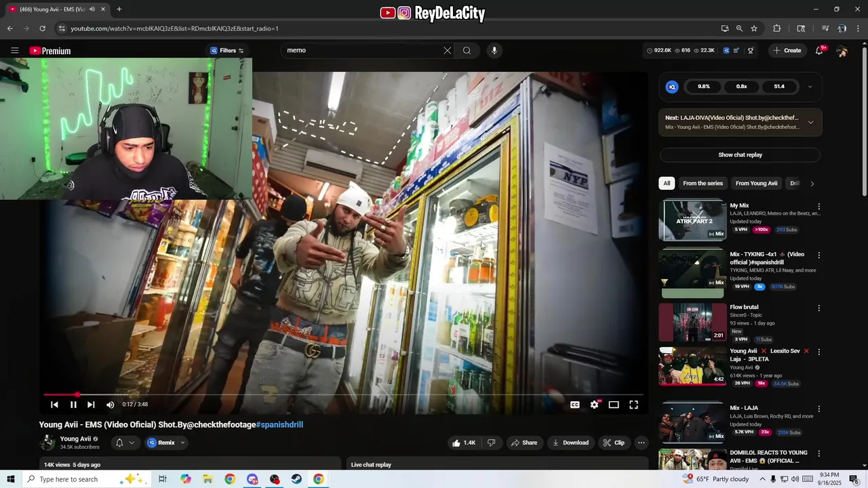868x488 pixels.
Task: Share the Young Avii video
Action: (524, 443)
